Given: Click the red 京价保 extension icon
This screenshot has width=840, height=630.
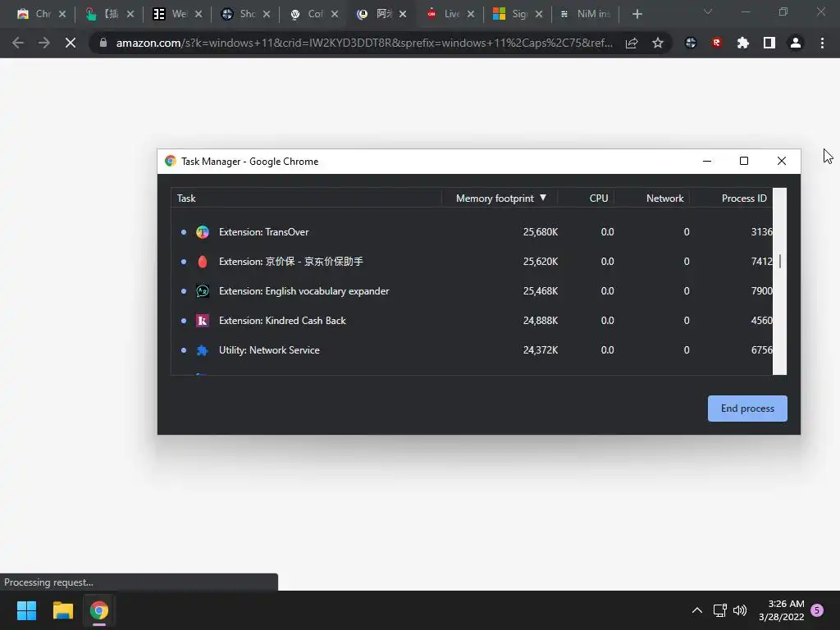Looking at the screenshot, I should [203, 262].
